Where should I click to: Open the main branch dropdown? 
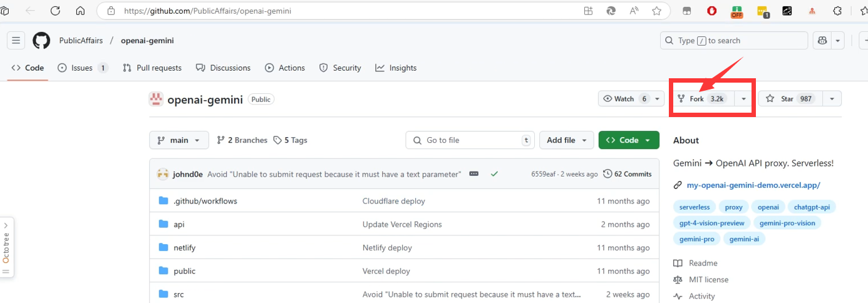pyautogui.click(x=179, y=140)
